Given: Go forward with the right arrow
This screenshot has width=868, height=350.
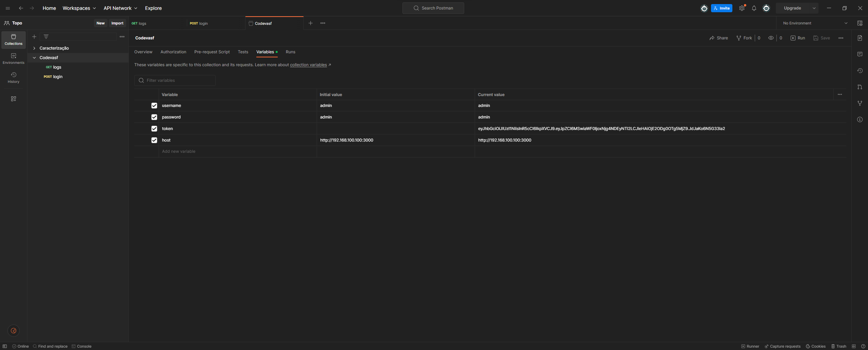Looking at the screenshot, I should tap(32, 8).
